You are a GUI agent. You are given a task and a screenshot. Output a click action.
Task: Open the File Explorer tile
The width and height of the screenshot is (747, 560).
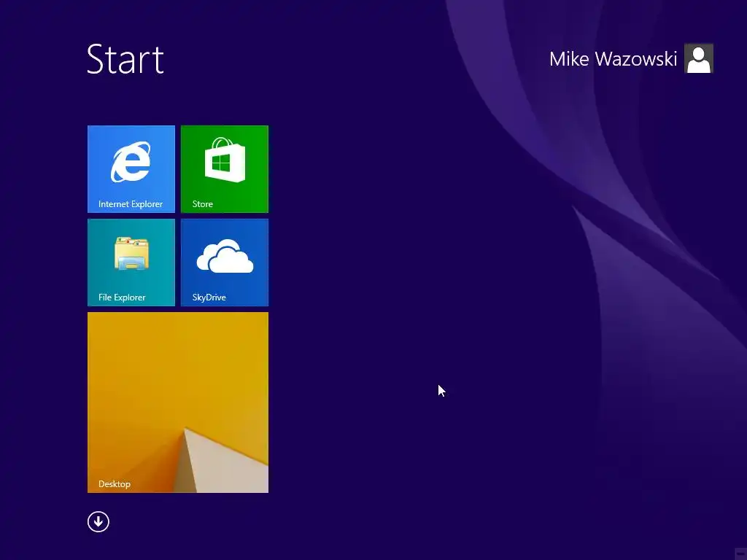131,262
